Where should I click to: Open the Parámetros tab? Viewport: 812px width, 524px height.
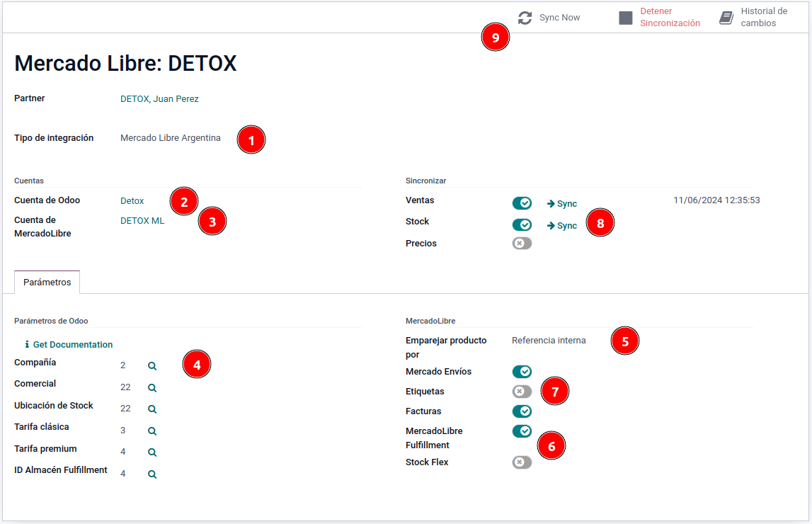(47, 283)
